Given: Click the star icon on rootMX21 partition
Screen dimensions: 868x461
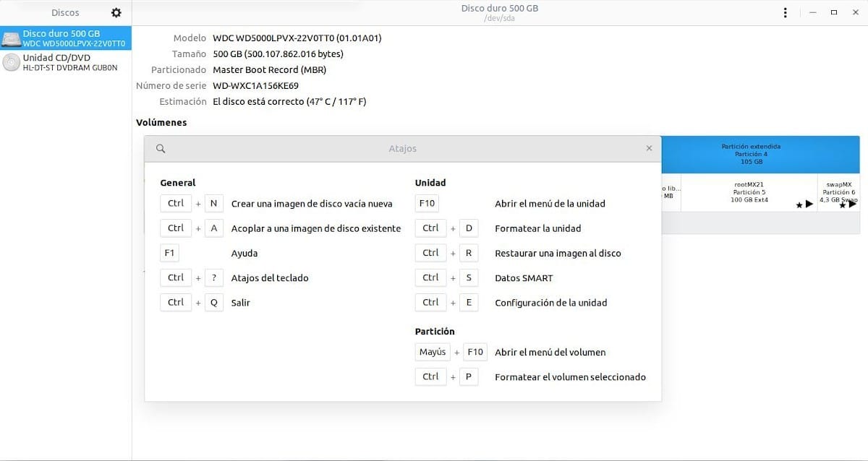Looking at the screenshot, I should (799, 205).
